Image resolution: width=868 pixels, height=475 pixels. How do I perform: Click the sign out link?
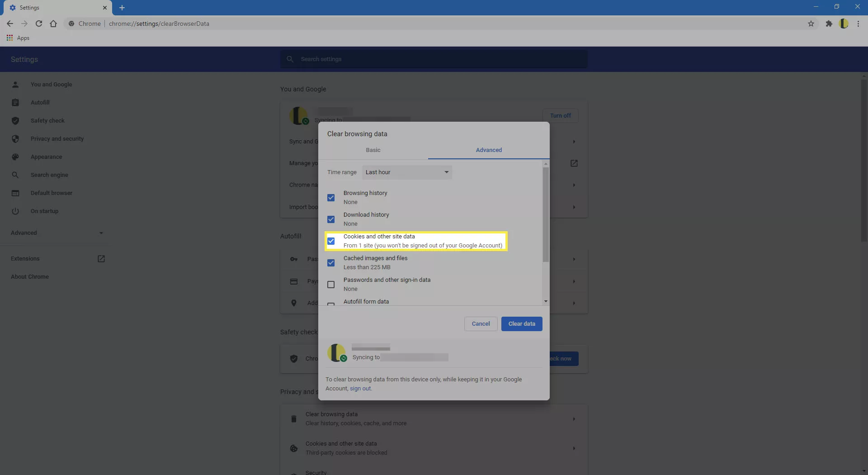(360, 389)
